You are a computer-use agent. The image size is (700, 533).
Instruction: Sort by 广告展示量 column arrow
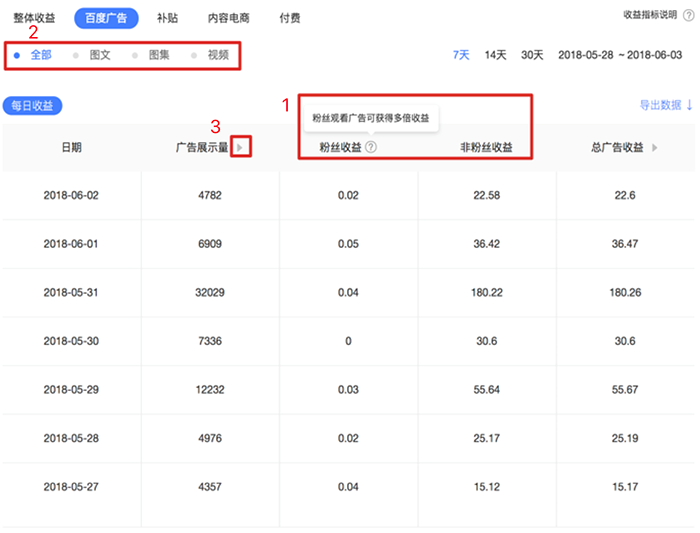tap(240, 148)
